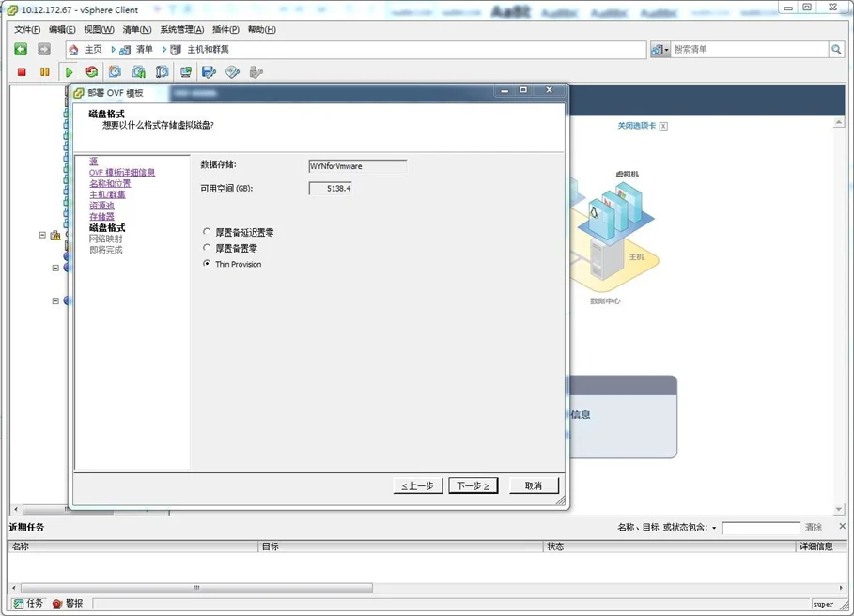This screenshot has height=616, width=854.
Task: Open the 警报 alarms status bar button
Action: 68,604
